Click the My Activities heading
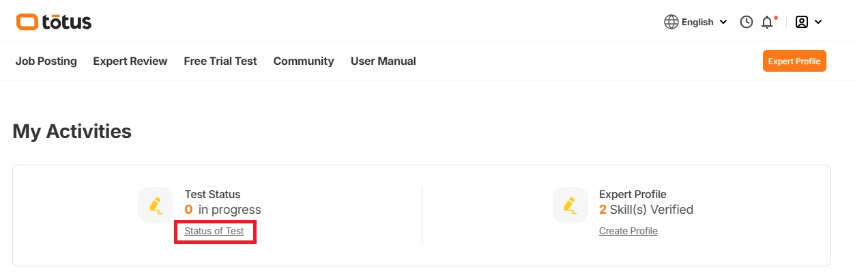Viewport: 868px width, 278px height. click(72, 131)
